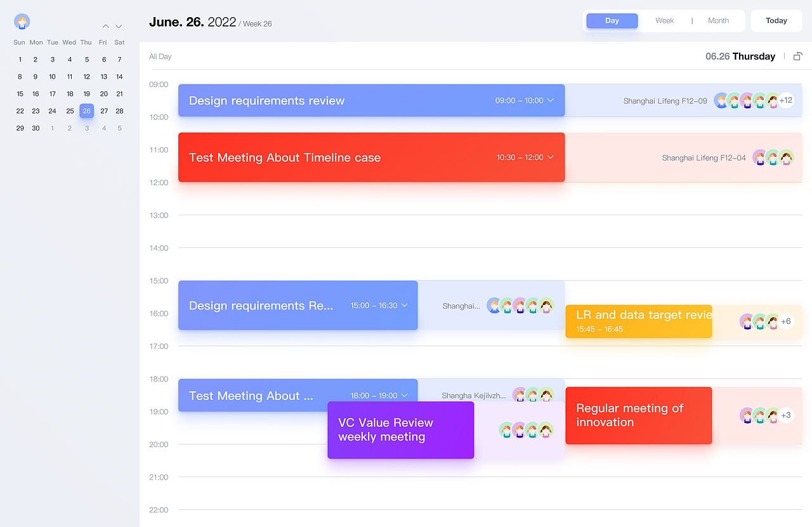
Task: Select highlighted date 26 in mini calendar
Action: (x=87, y=111)
